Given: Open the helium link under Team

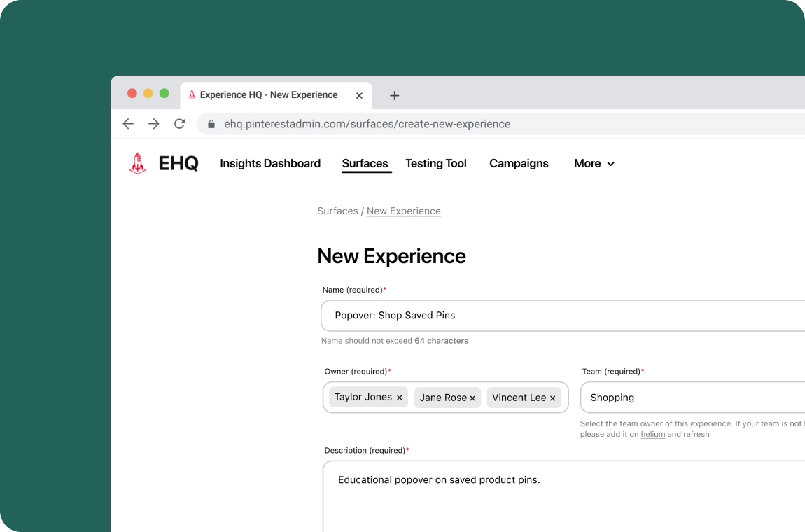Looking at the screenshot, I should pyautogui.click(x=652, y=434).
